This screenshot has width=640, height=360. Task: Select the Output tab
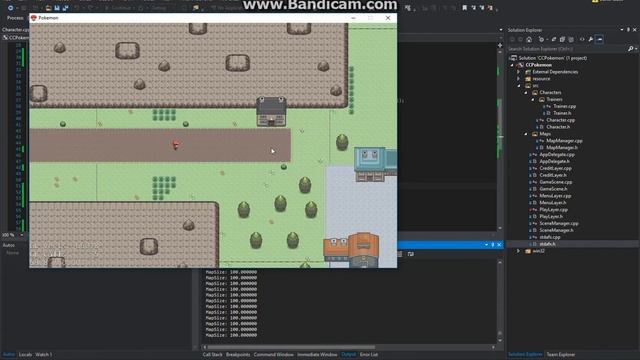tap(349, 355)
